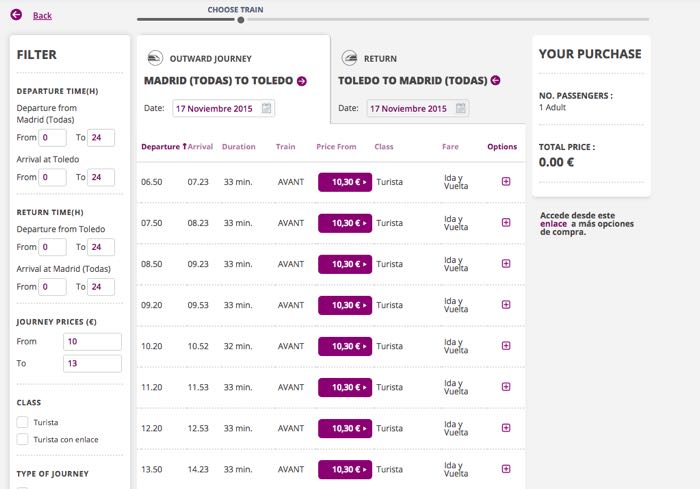700x489 pixels.
Task: Click Arrival at Madrid To field
Action: click(101, 287)
